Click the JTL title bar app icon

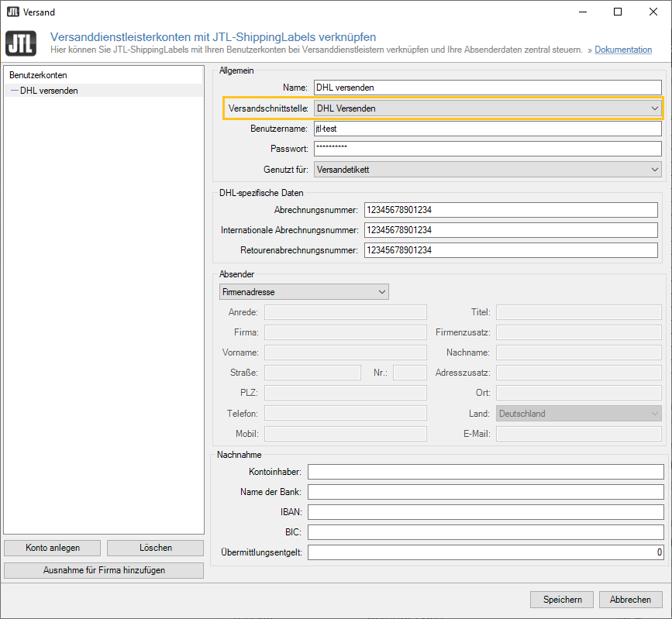(13, 12)
